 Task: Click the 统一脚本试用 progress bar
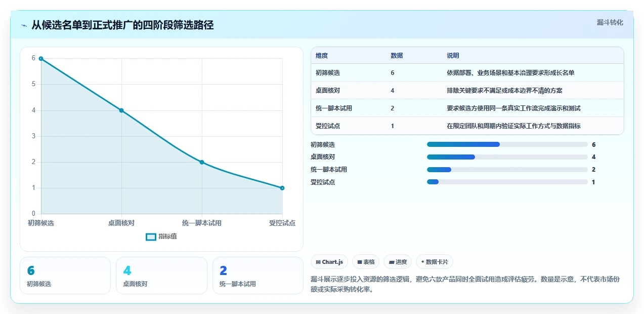(507, 170)
